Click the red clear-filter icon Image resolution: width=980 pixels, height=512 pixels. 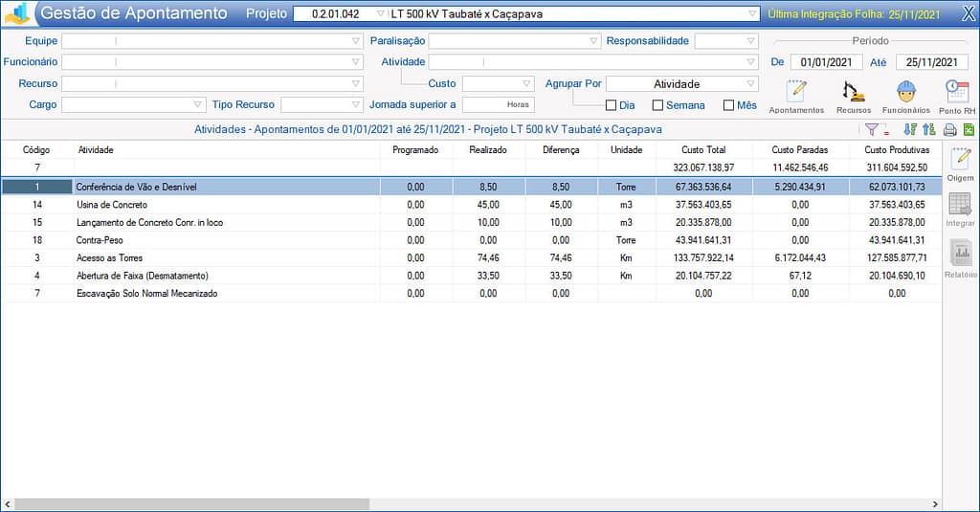point(886,132)
